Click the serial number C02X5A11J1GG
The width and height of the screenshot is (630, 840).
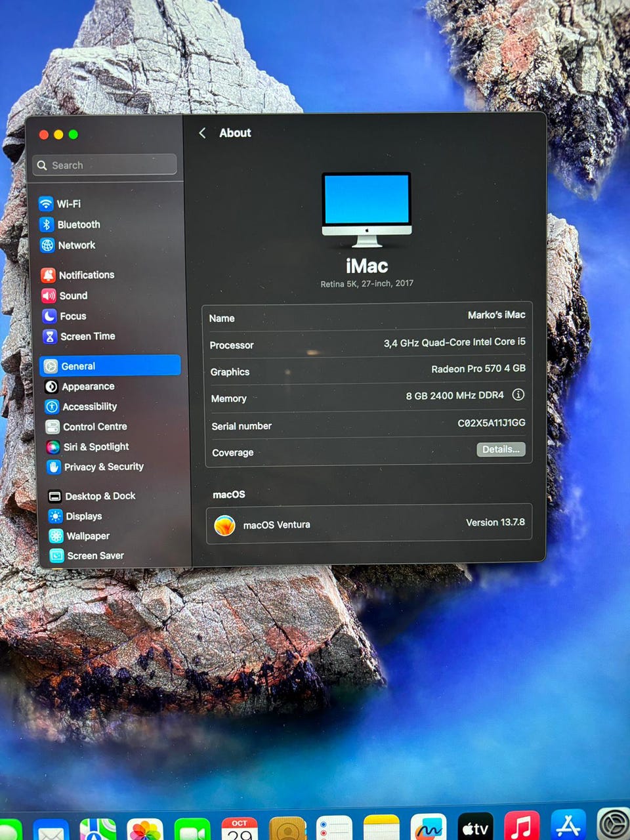point(492,423)
